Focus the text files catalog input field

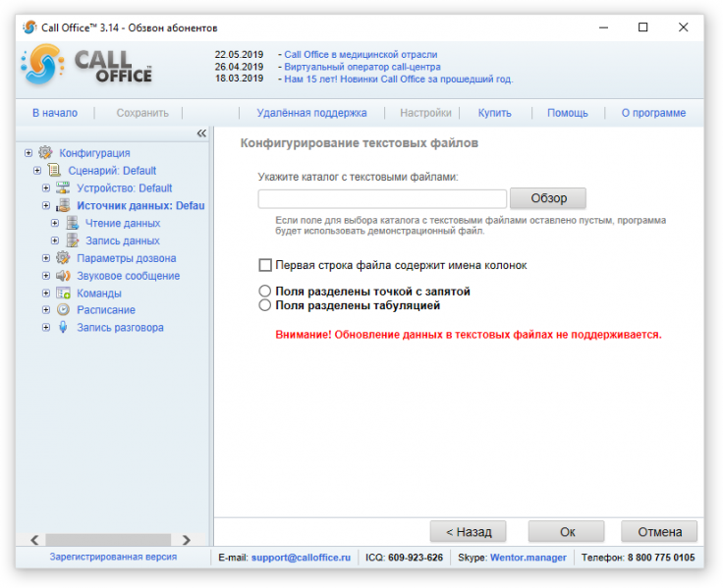(382, 199)
